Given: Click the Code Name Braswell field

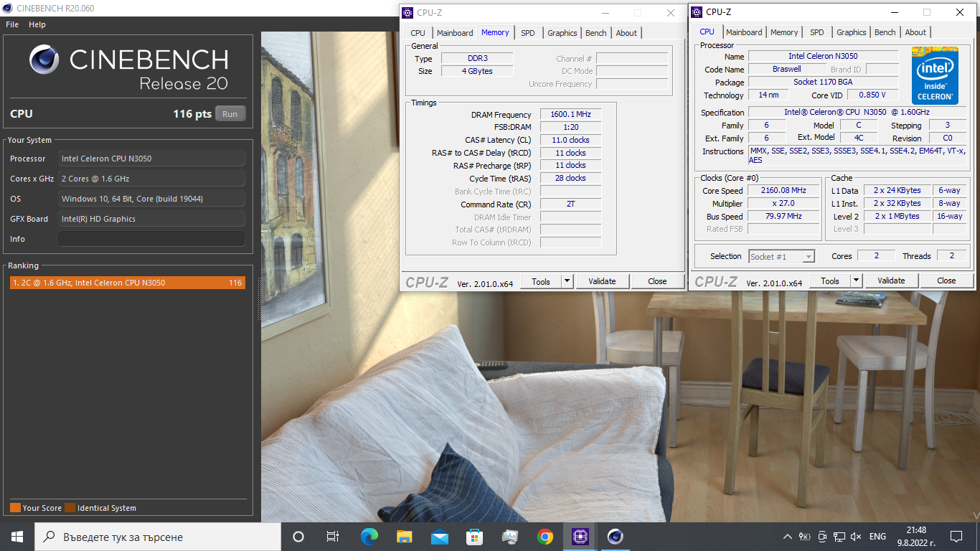Looking at the screenshot, I should pos(787,69).
